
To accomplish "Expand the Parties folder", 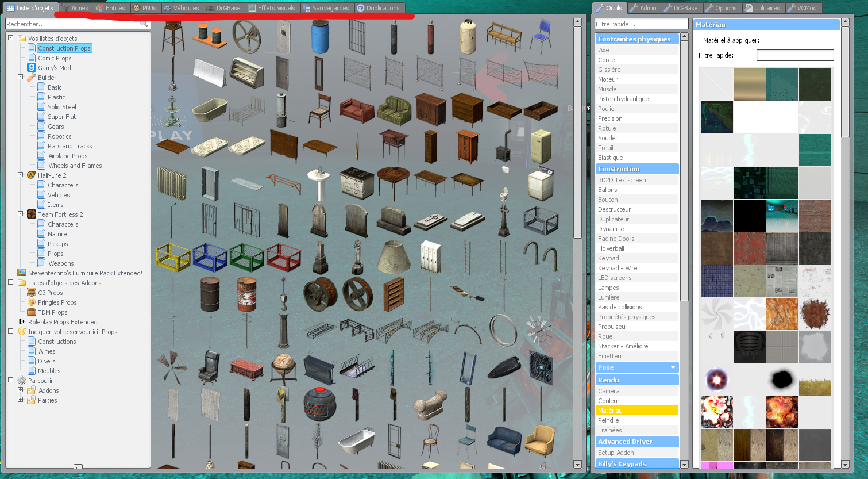I will coord(21,400).
